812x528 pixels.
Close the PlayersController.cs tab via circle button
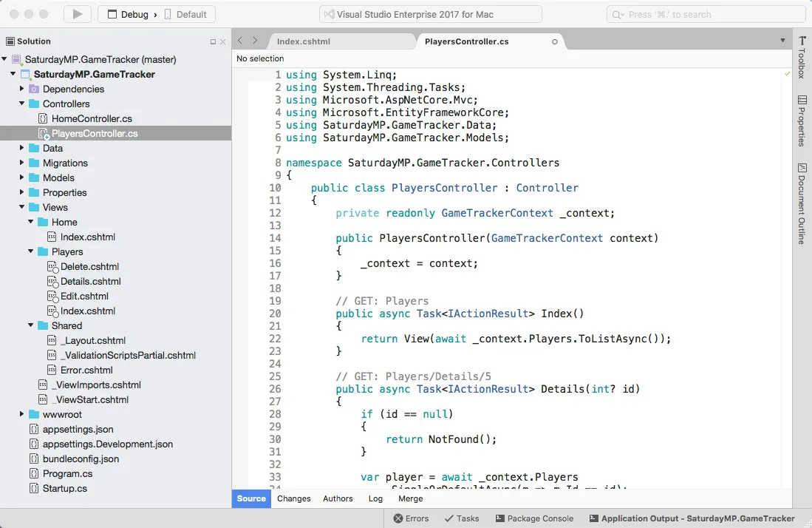[x=555, y=41]
